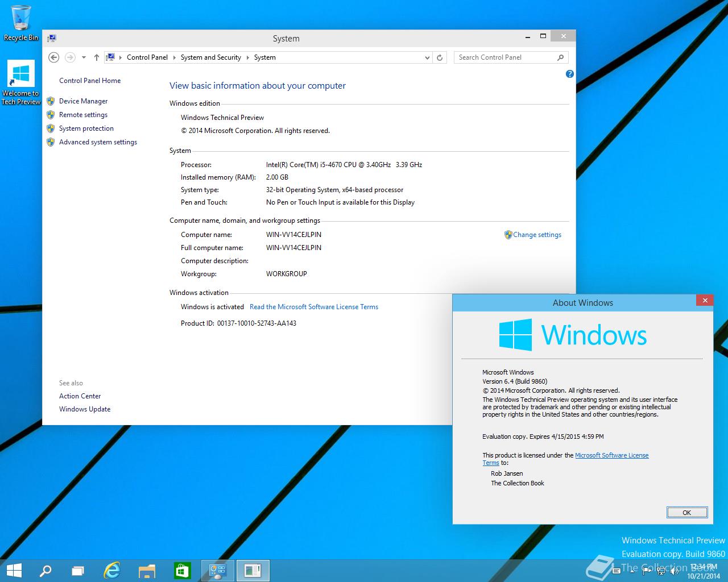The width and height of the screenshot is (728, 582).
Task: Minimize the System window
Action: (x=527, y=36)
